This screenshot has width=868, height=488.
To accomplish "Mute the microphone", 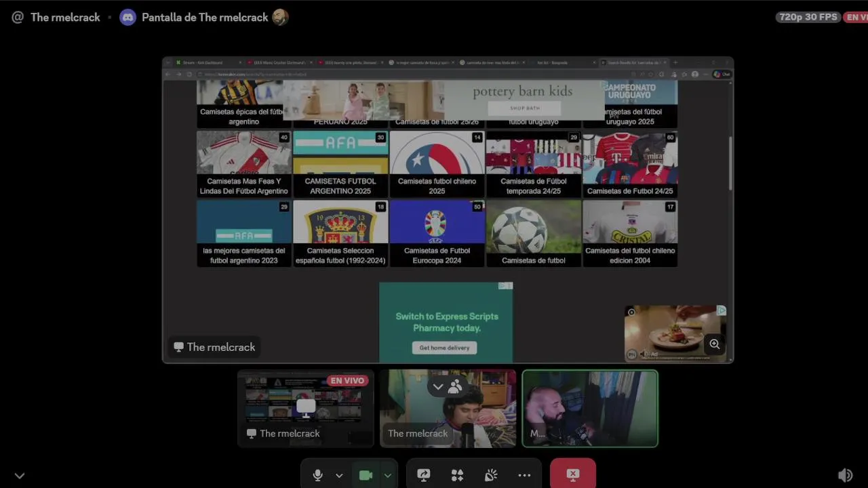I will (x=317, y=475).
